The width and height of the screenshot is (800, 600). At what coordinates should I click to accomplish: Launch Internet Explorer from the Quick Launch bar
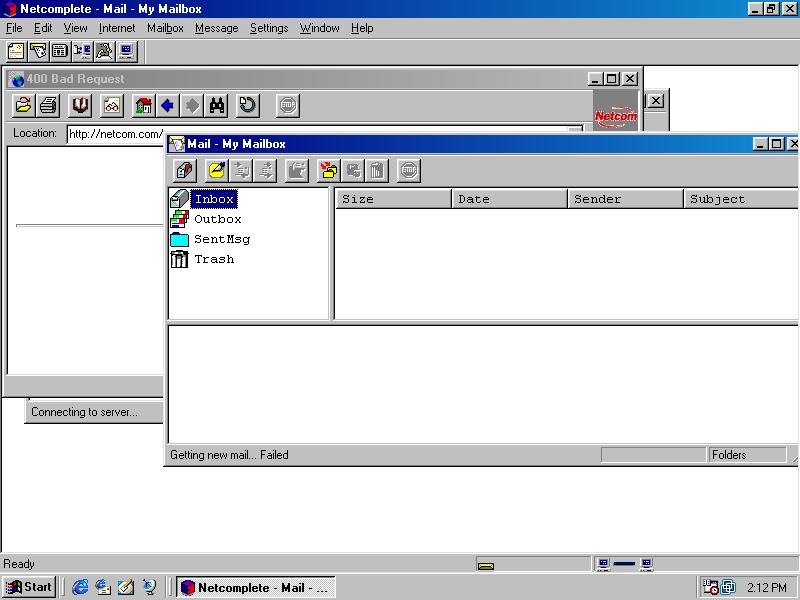(x=81, y=587)
